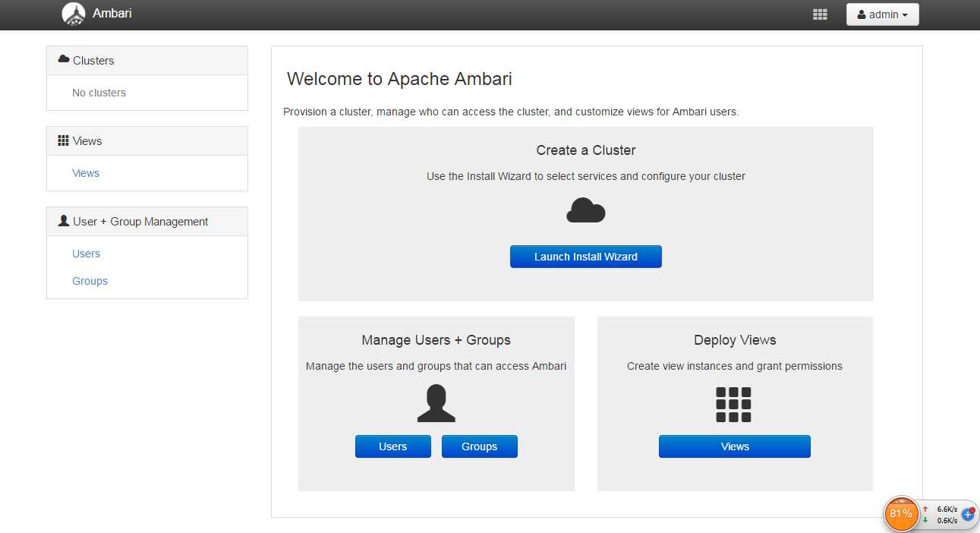
Task: Click the "No clusters" text
Action: tap(99, 93)
